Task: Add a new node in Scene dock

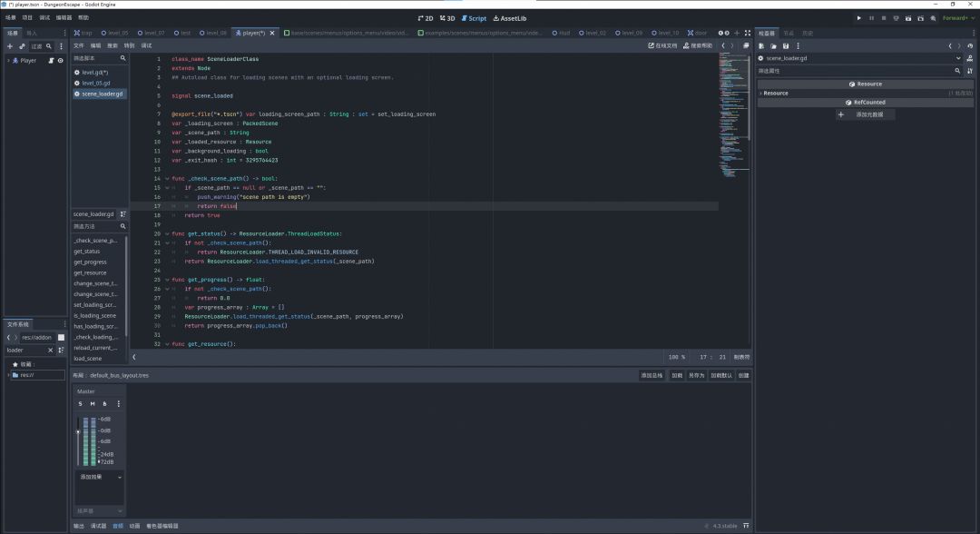Action: point(9,46)
